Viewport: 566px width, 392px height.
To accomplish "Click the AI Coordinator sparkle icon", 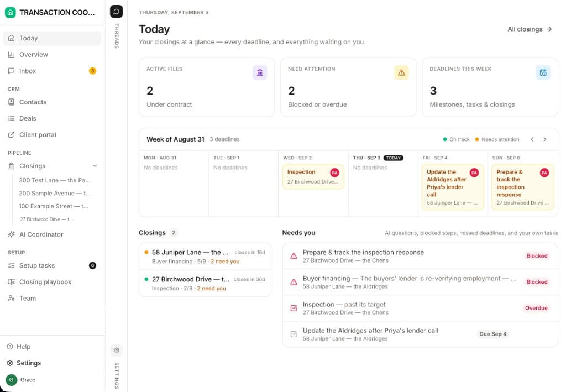I will 11,234.
